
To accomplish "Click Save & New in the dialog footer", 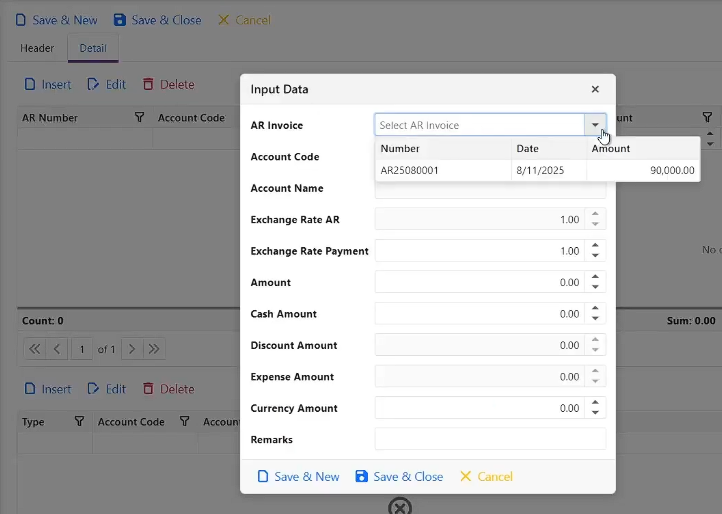I will (298, 477).
